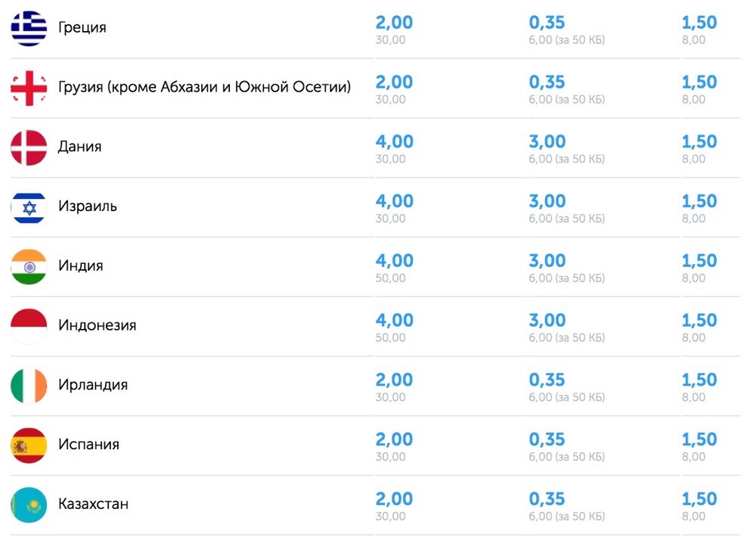Click the Greece flag icon

point(29,29)
